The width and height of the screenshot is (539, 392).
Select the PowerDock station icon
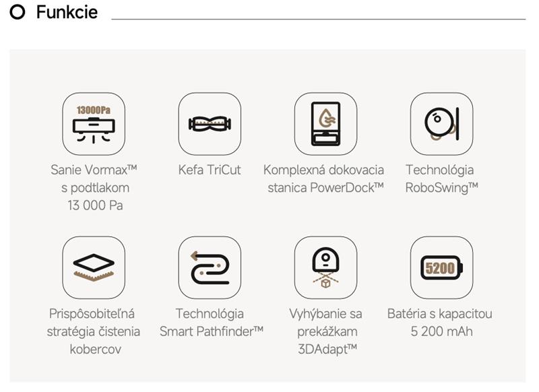pos(325,124)
